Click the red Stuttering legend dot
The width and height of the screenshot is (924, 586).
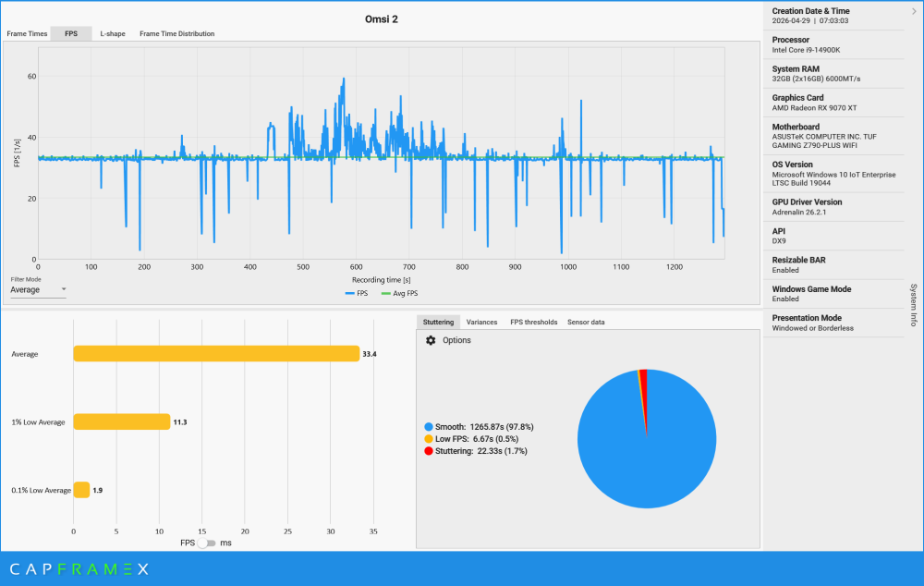[429, 451]
